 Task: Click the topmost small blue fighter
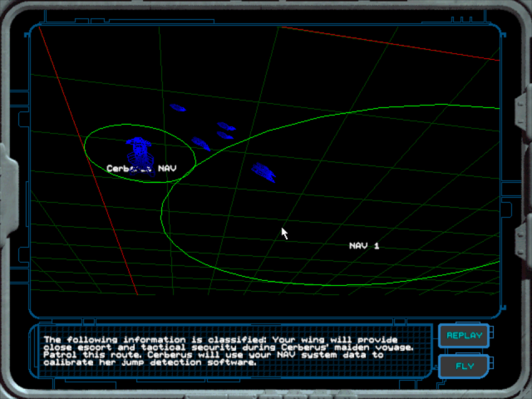pyautogui.click(x=178, y=108)
